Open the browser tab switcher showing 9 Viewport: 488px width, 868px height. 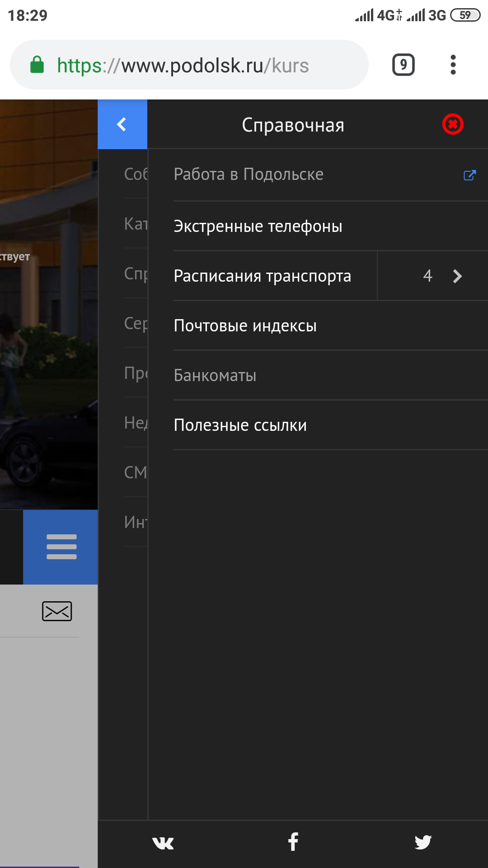(403, 65)
